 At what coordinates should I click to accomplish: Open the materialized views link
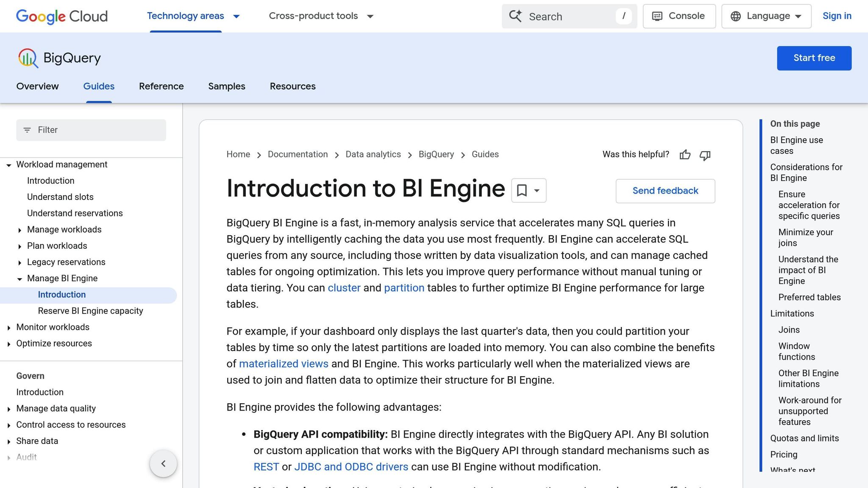[x=284, y=363]
